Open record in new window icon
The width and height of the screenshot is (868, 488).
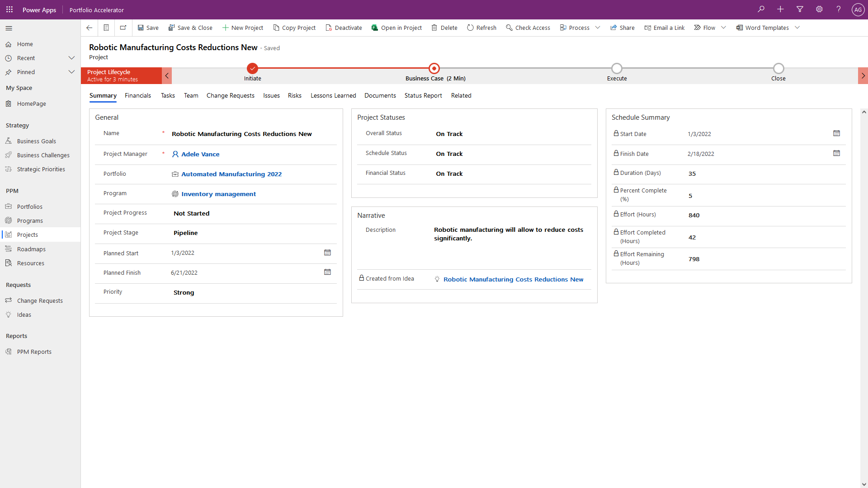click(123, 28)
